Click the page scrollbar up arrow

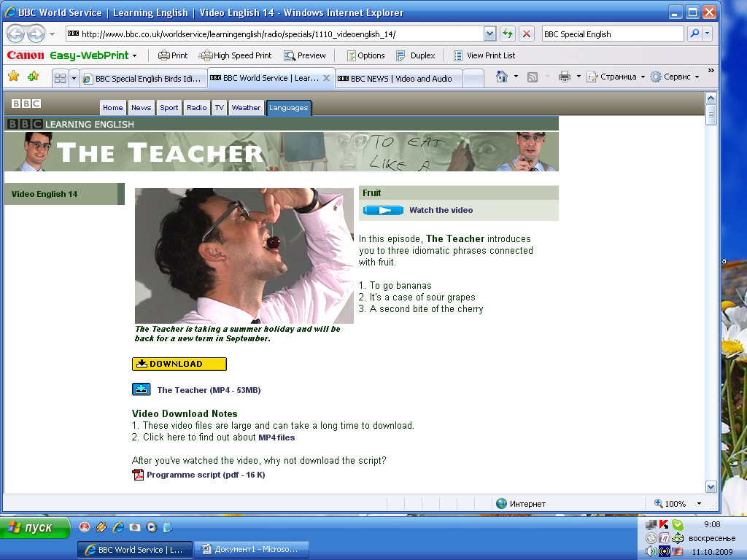point(711,98)
